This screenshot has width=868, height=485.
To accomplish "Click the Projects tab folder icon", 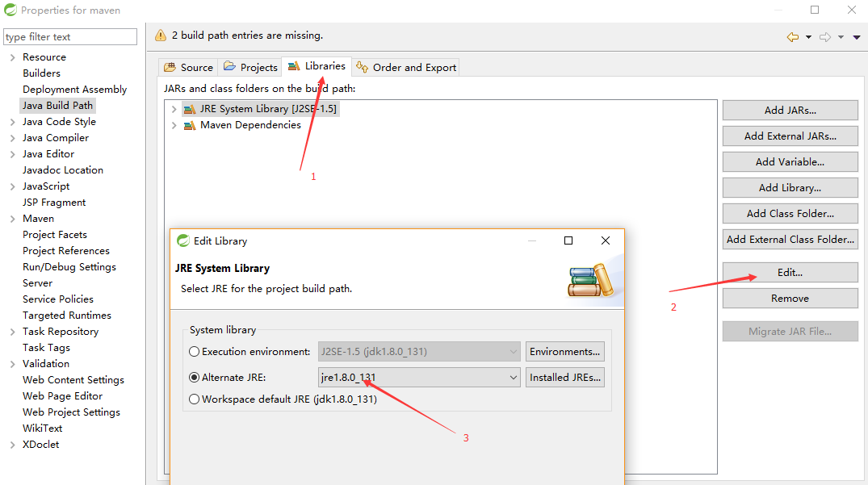I will tap(229, 66).
